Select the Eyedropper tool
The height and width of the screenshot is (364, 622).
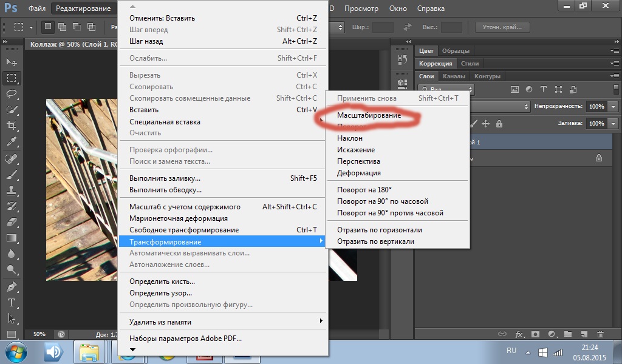point(12,141)
